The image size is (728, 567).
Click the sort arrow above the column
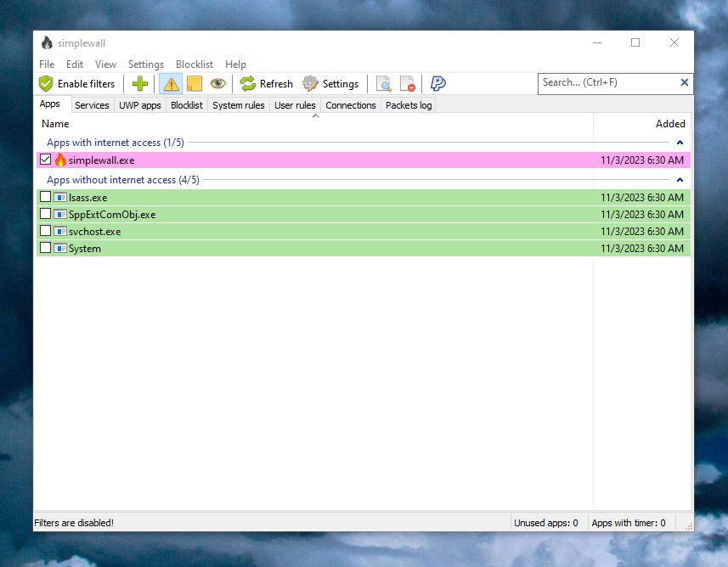[x=315, y=116]
